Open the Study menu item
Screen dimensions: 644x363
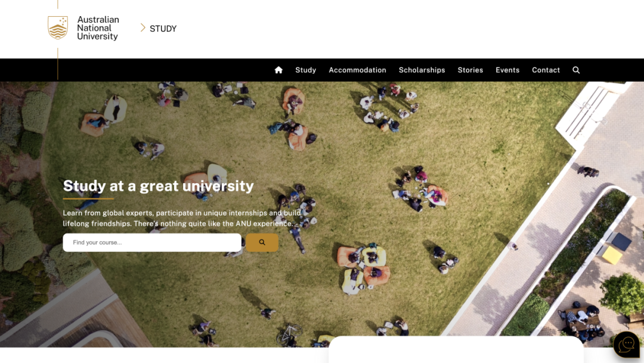[305, 70]
